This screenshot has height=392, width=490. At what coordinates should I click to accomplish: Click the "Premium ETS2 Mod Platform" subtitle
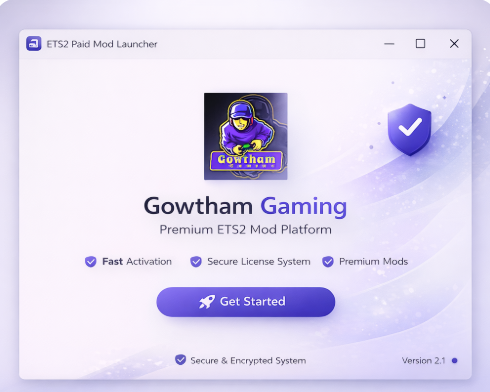tap(246, 230)
